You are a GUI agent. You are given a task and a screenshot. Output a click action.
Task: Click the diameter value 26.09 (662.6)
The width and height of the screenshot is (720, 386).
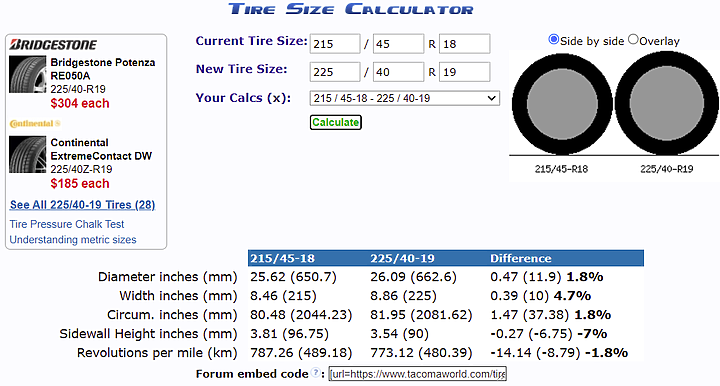413,277
